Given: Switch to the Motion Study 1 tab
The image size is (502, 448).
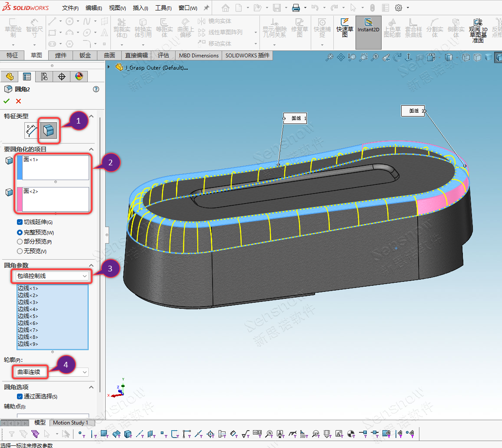Looking at the screenshot, I should click(71, 422).
